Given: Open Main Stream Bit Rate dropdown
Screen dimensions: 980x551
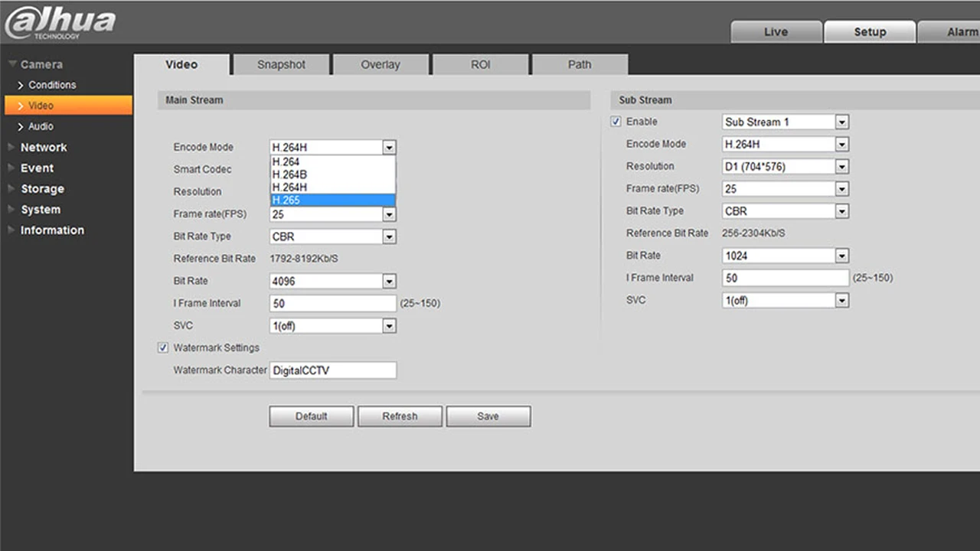Looking at the screenshot, I should click(x=333, y=282).
